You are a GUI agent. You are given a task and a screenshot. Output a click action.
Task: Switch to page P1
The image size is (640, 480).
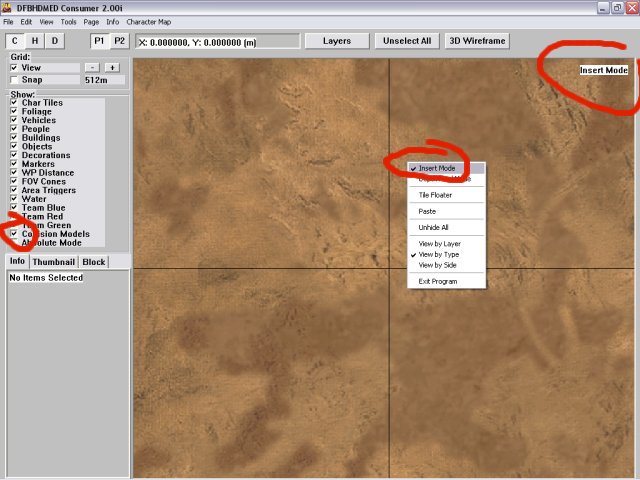[100, 41]
